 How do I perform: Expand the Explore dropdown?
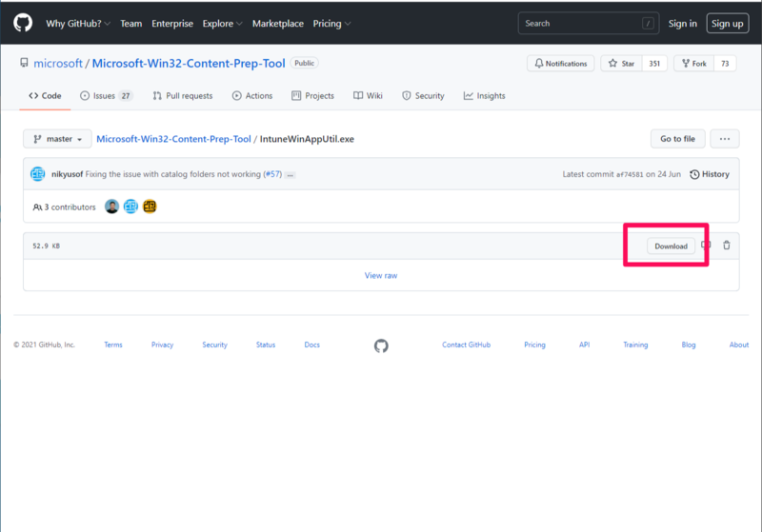pos(222,23)
